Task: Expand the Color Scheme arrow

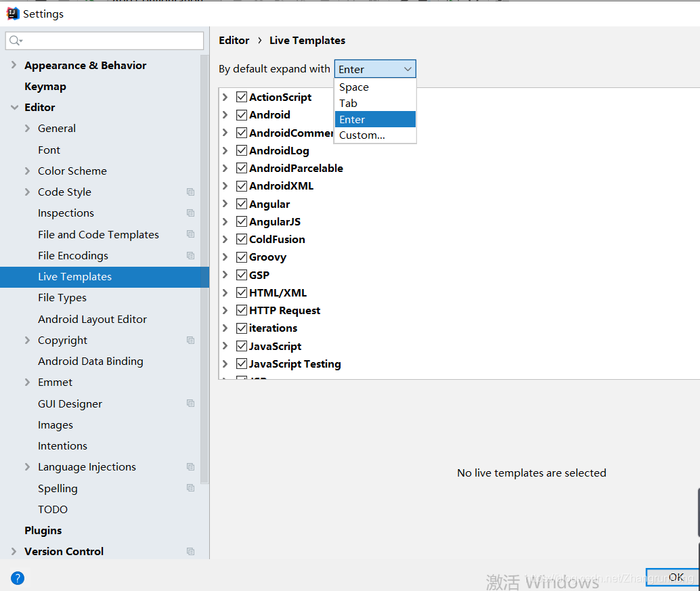Action: 28,171
